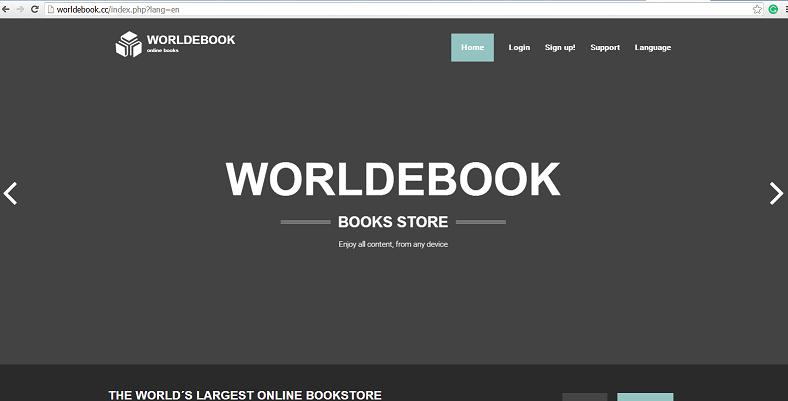788x401 pixels.
Task: Expand the Language menu
Action: pos(652,47)
